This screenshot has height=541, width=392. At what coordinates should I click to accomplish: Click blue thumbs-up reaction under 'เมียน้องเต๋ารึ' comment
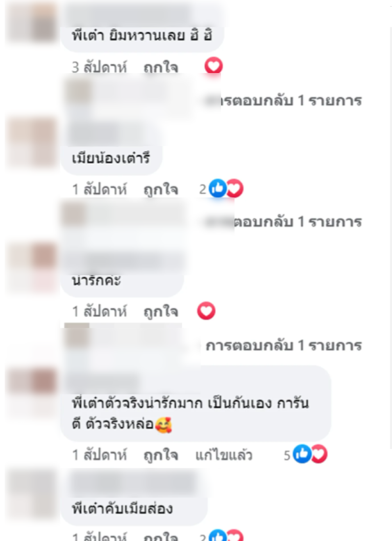218,188
